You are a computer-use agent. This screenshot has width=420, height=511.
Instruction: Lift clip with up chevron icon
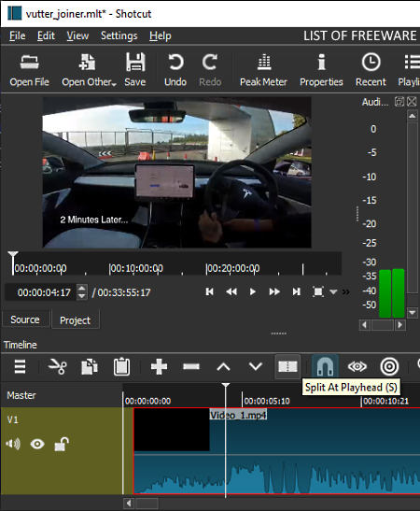[223, 366]
